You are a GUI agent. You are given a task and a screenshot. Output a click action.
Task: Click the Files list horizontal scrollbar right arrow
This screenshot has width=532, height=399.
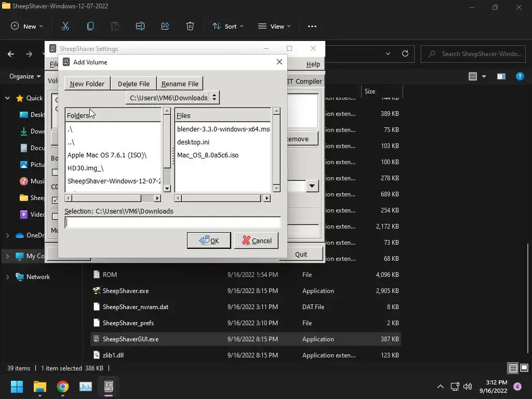(x=267, y=198)
